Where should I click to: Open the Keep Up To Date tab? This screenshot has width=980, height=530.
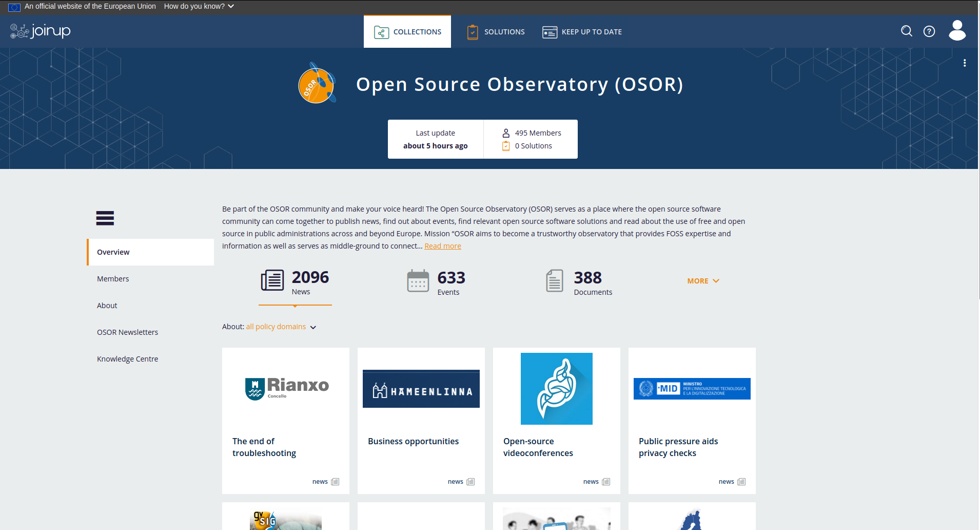pos(582,32)
